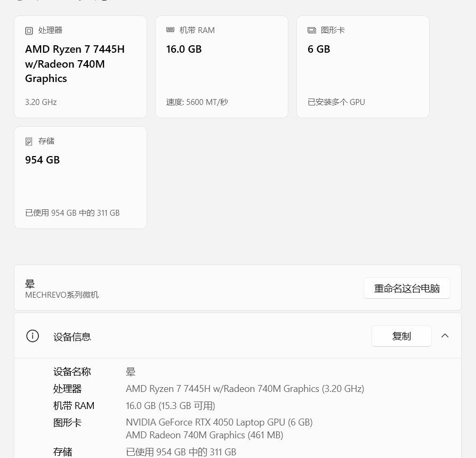476x458 pixels.
Task: Click the graphics card icon
Action: coord(311,30)
